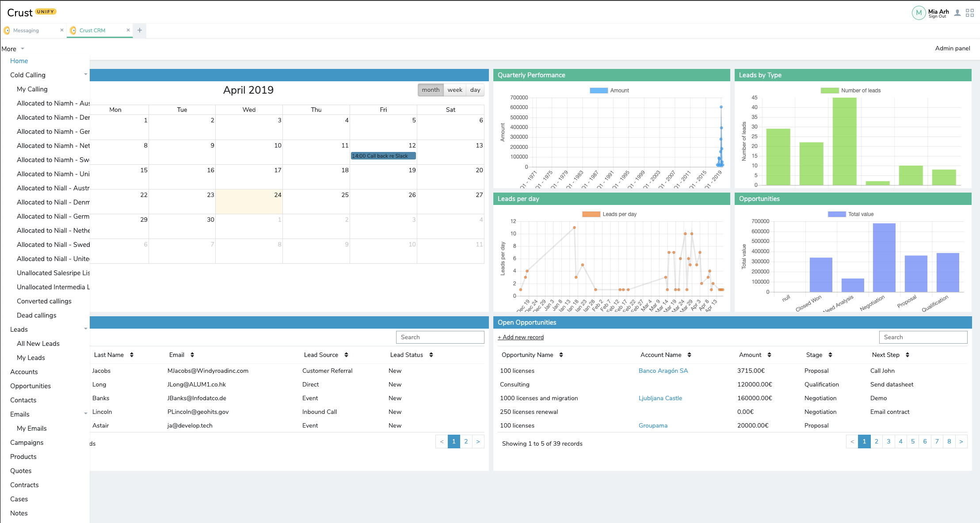Open Accounts from the sidebar menu
The width and height of the screenshot is (980, 523).
(23, 371)
